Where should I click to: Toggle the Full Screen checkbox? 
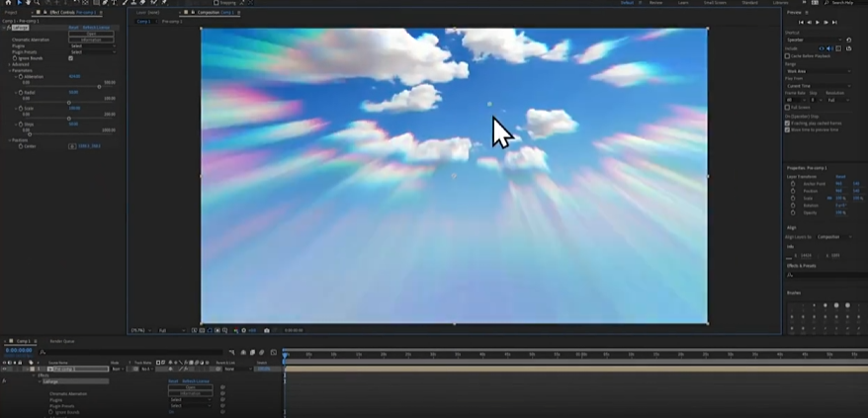(787, 108)
